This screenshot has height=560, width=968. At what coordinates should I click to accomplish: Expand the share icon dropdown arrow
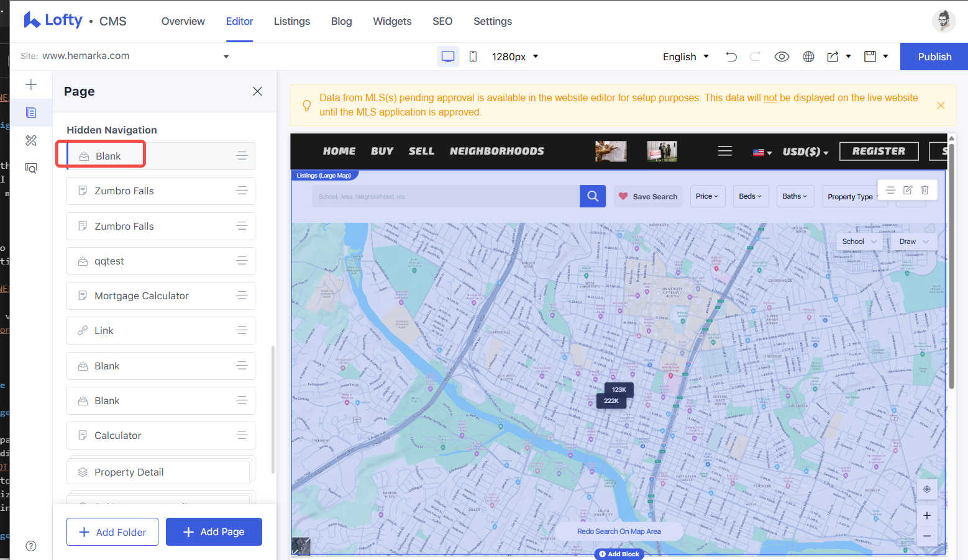pyautogui.click(x=848, y=56)
